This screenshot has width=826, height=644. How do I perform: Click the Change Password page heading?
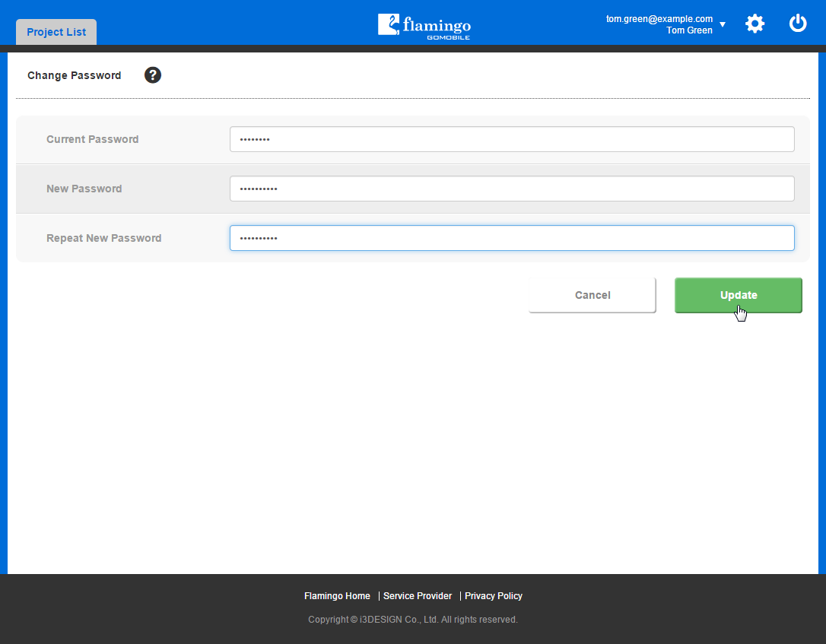click(x=74, y=75)
